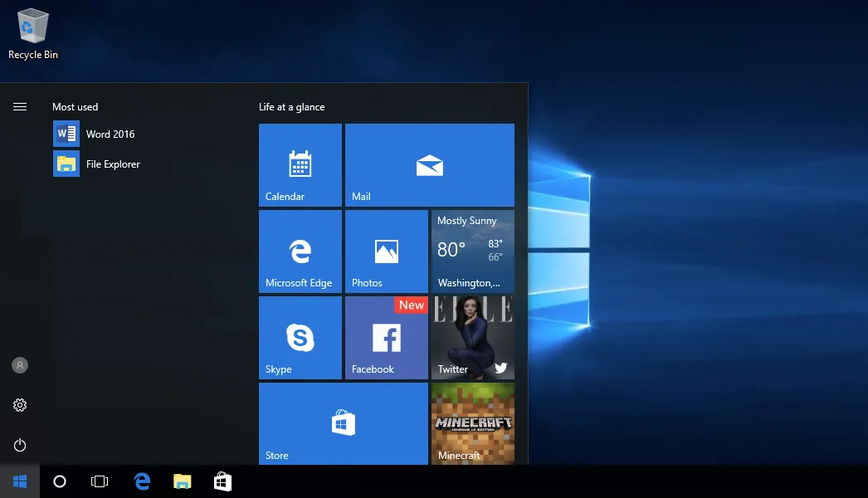Launch the Minecraft tile
The height and width of the screenshot is (498, 868).
click(x=473, y=424)
